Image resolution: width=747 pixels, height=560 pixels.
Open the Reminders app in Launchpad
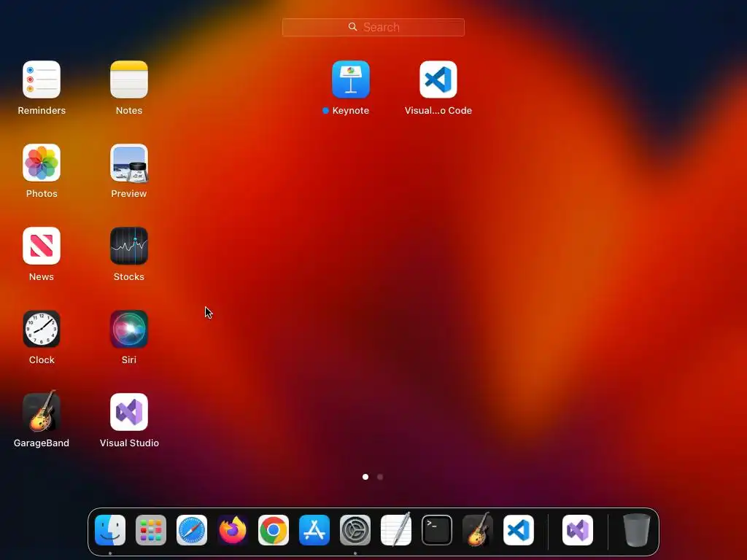pos(42,79)
